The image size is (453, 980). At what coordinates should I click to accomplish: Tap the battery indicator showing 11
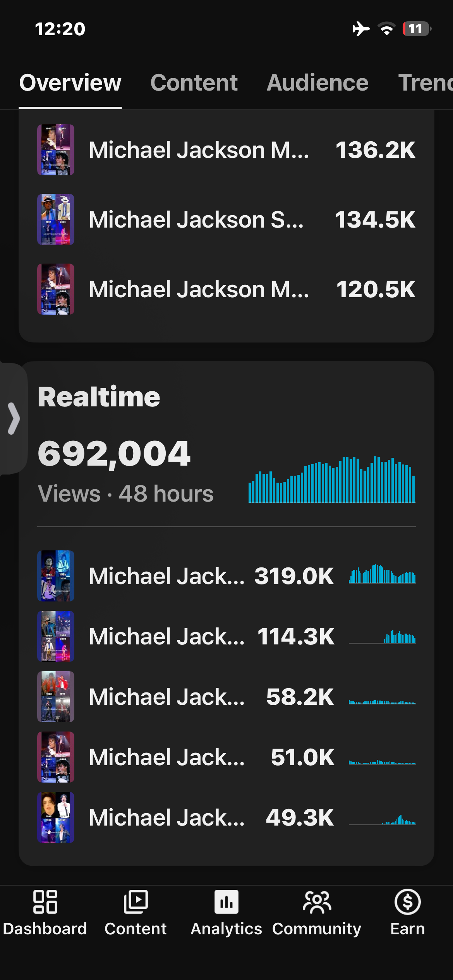(x=417, y=29)
